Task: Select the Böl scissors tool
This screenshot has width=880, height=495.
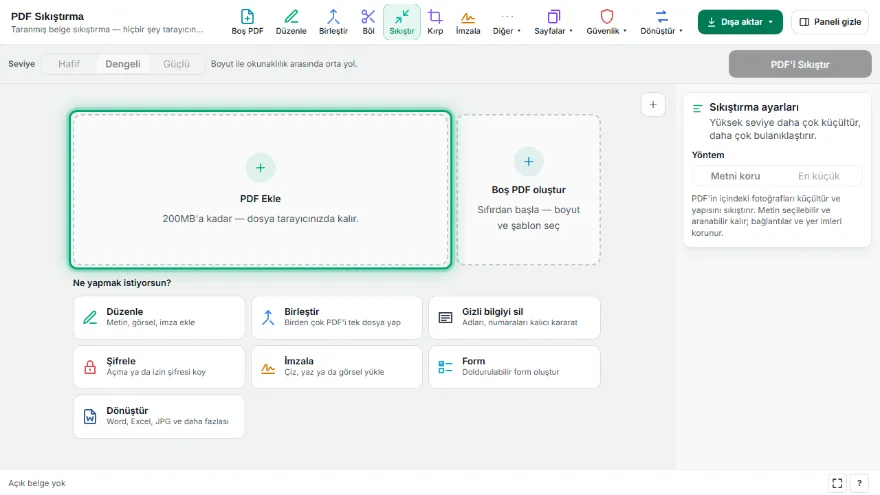Action: click(x=368, y=22)
